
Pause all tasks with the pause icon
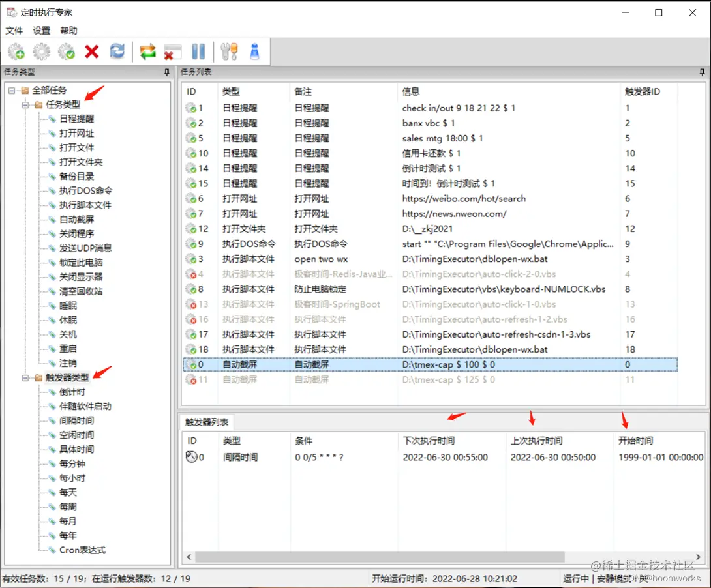pos(198,51)
